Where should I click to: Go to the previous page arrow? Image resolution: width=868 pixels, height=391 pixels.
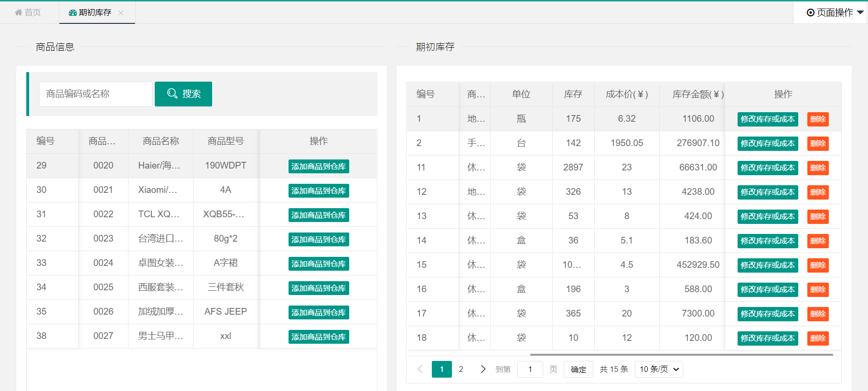pos(420,369)
